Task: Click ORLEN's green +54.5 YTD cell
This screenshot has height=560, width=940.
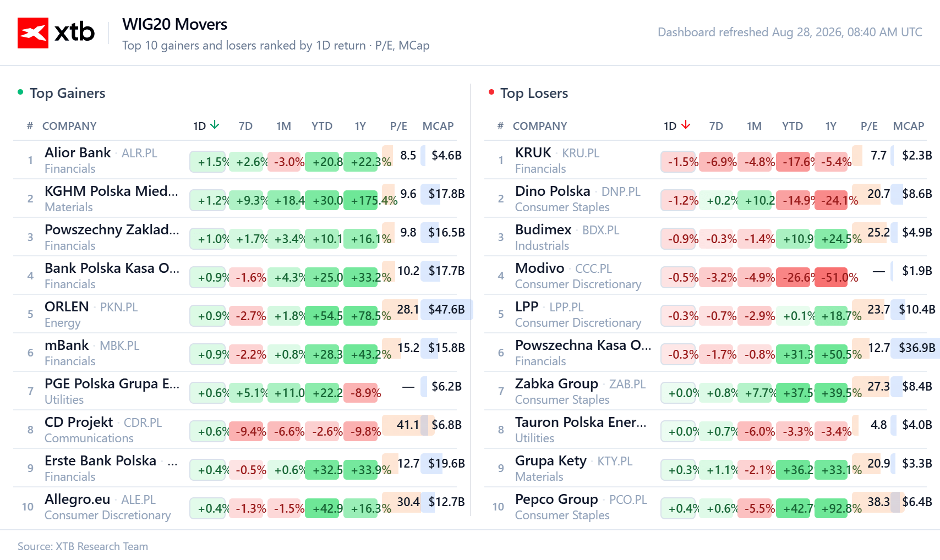Action: coord(324,316)
